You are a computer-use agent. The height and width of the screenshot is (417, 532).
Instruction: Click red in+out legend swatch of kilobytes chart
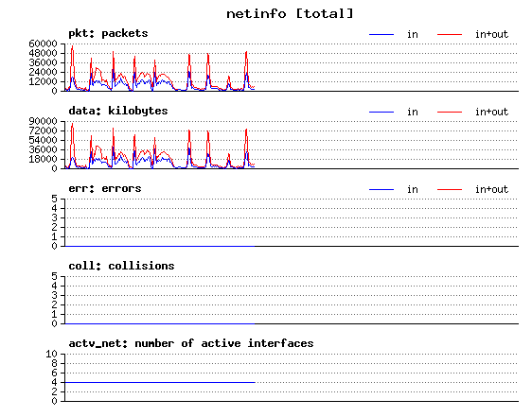pos(450,112)
